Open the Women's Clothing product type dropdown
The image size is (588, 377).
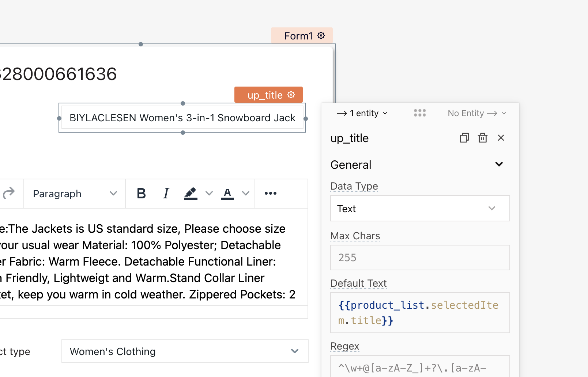click(185, 351)
